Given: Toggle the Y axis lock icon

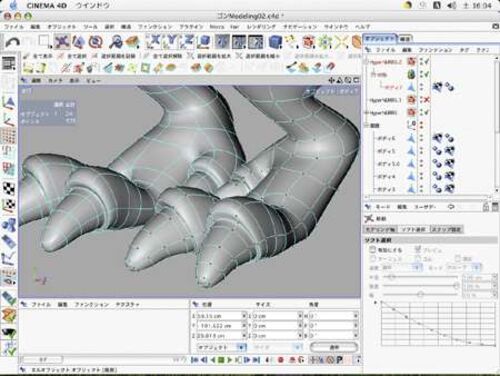Looking at the screenshot, I should tap(171, 42).
